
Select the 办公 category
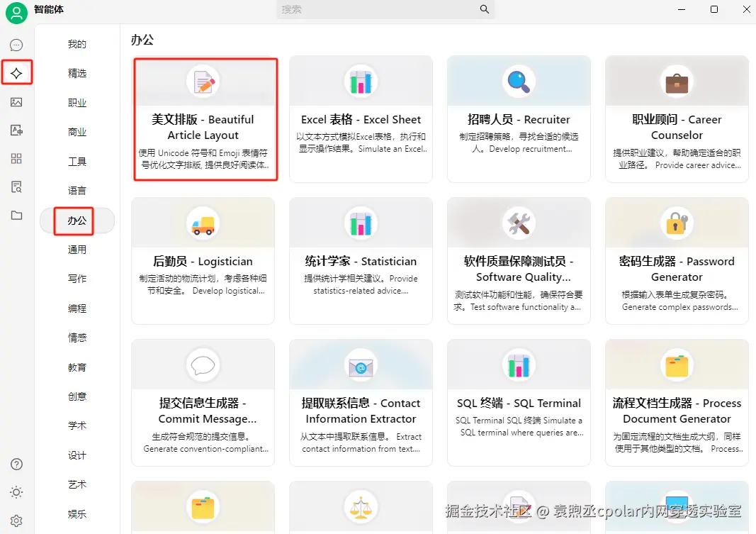point(77,221)
